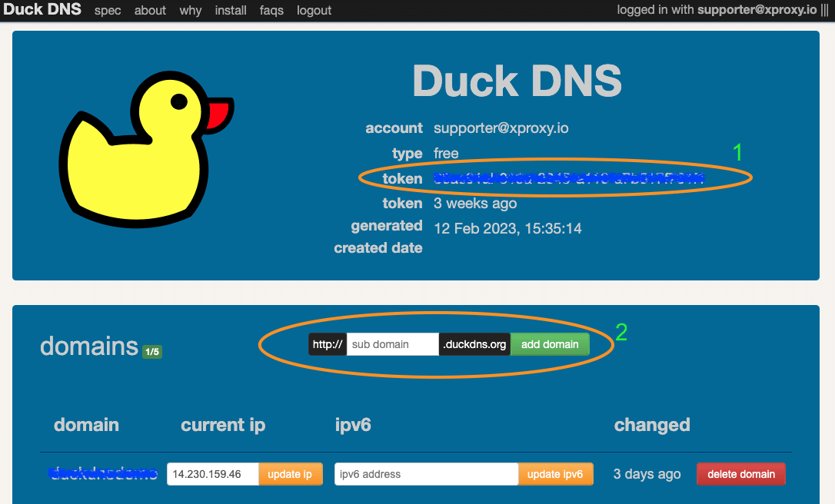The width and height of the screenshot is (835, 504).
Task: Click the orange update ipv6 button
Action: 555,474
